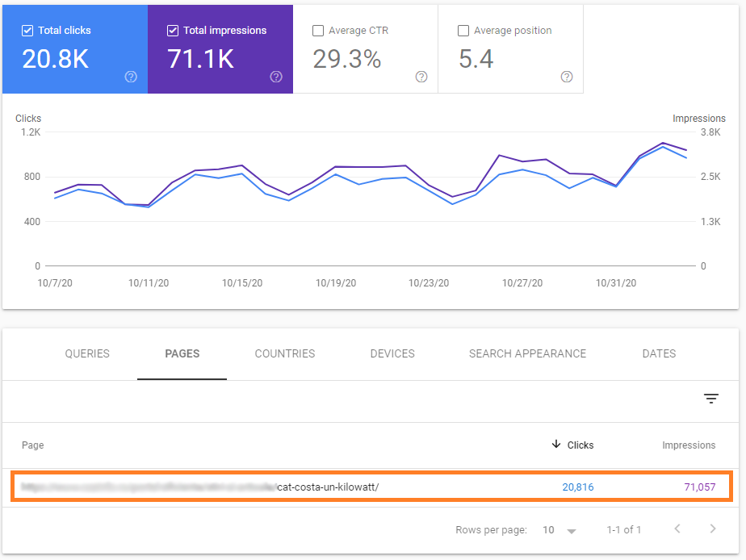Uncheck the Total clicks checkbox
Viewport: 746px width, 560px height.
[x=27, y=31]
